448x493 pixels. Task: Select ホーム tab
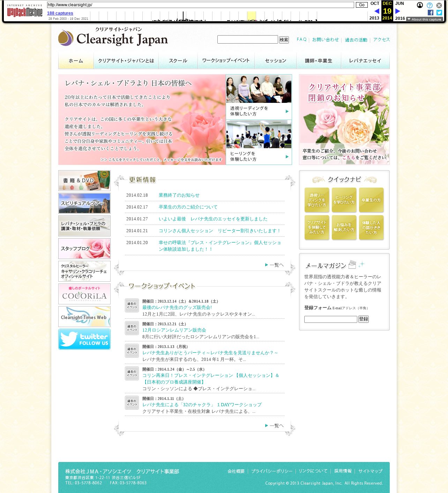[x=76, y=61]
